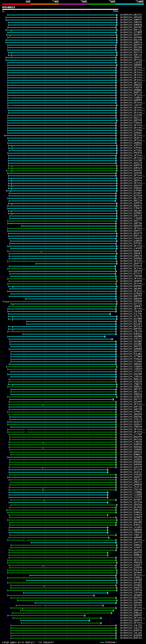Click the orange ~40% identity legend segment
This screenshot has height=644, width=146.
click(45, 4)
